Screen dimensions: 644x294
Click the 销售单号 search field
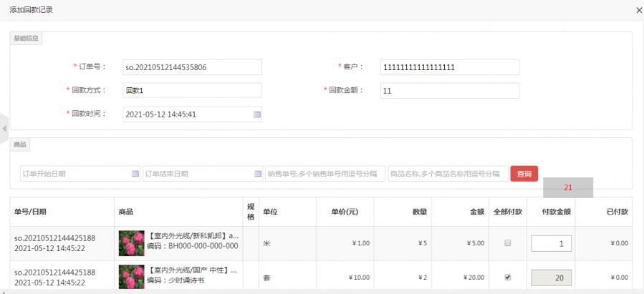[325, 174]
